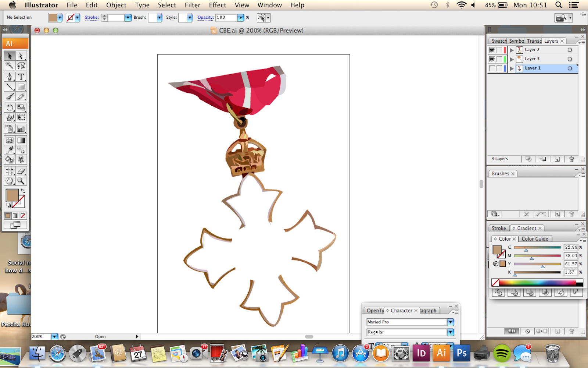Open the Style dropdown in control bar
The image size is (588, 368).
[x=189, y=17]
